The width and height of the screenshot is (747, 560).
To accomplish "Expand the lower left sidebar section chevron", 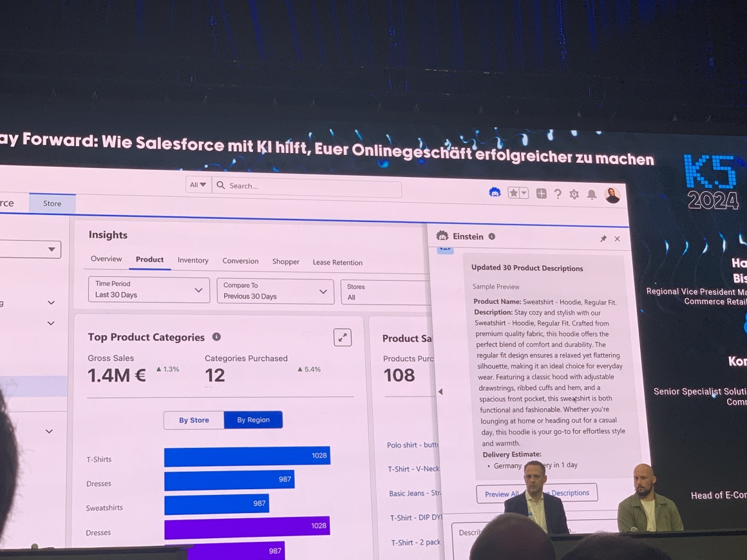I will pos(49,431).
